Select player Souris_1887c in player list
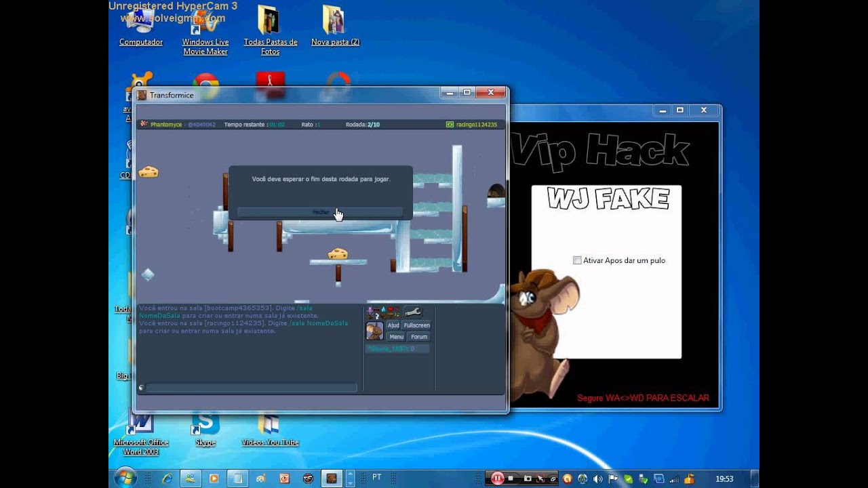 [x=397, y=348]
